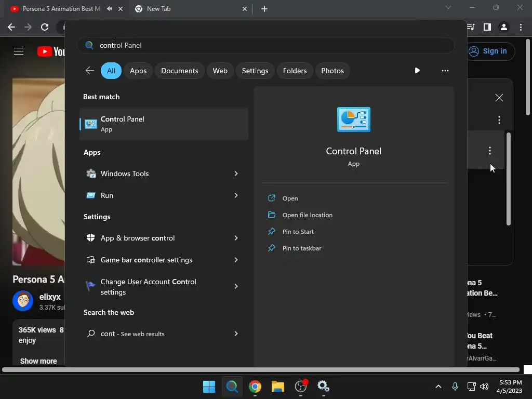
Task: Open network tray icon
Action: [x=471, y=387]
